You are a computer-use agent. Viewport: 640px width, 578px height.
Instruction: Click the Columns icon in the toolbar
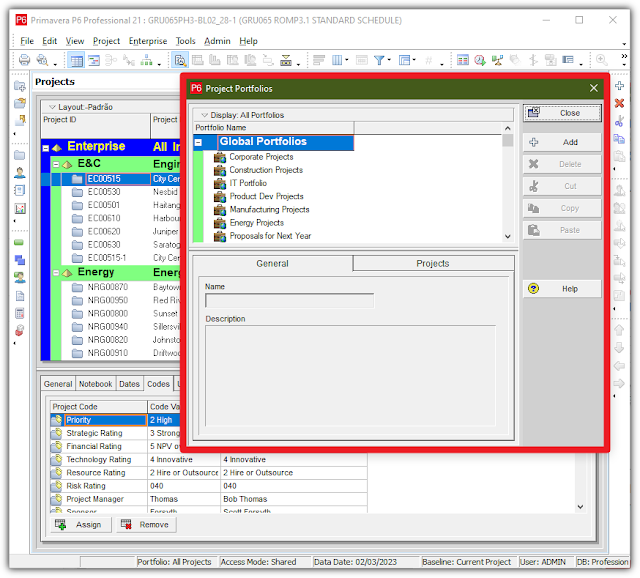click(x=337, y=60)
